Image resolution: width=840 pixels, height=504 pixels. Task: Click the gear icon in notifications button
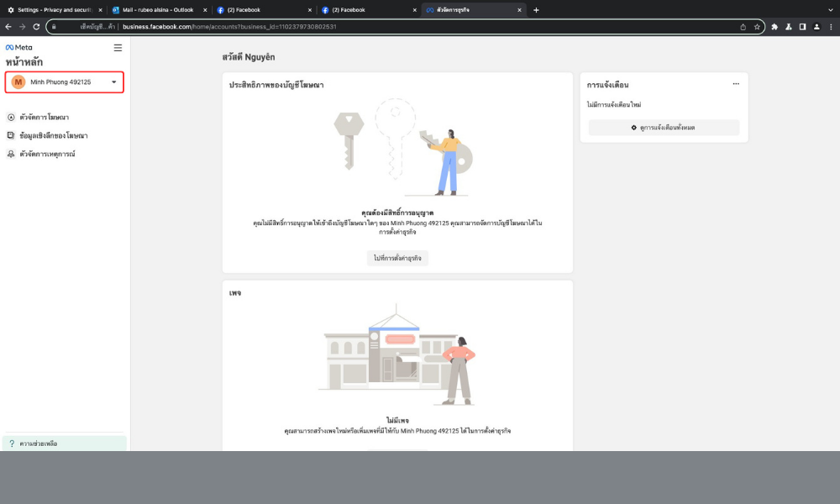633,128
